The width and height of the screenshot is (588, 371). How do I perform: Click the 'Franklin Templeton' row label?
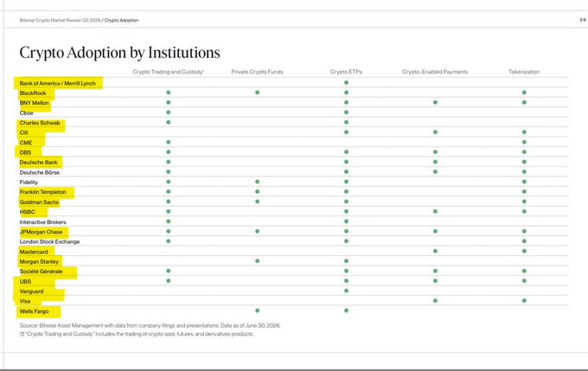coord(42,192)
